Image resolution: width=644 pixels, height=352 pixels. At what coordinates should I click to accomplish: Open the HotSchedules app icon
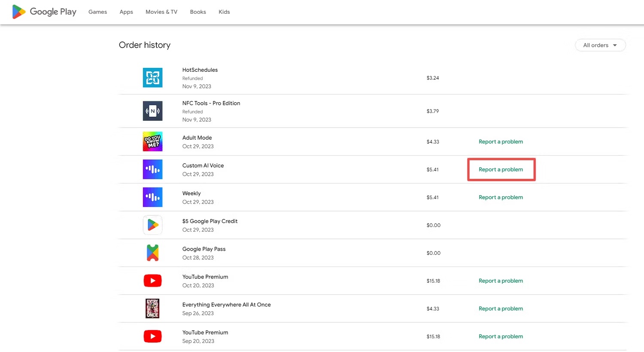coord(152,78)
